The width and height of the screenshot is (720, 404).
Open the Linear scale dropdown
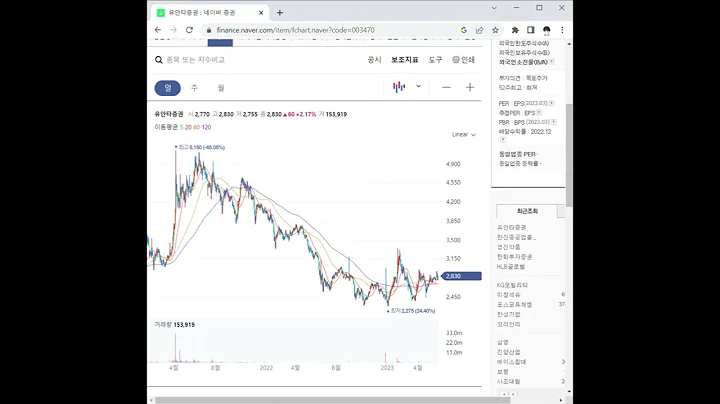tap(463, 135)
